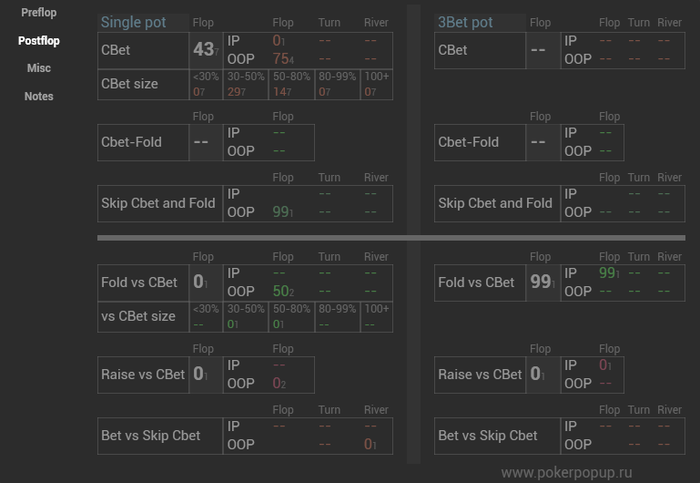Screen dimensions: 700x483
Task: Open the www.pokerpopup.ru link
Action: [x=566, y=471]
